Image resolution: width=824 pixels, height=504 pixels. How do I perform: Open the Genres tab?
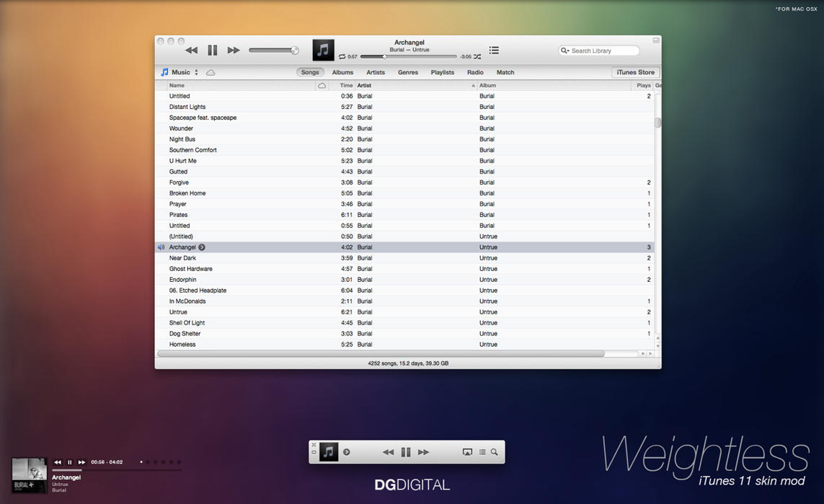tap(408, 73)
